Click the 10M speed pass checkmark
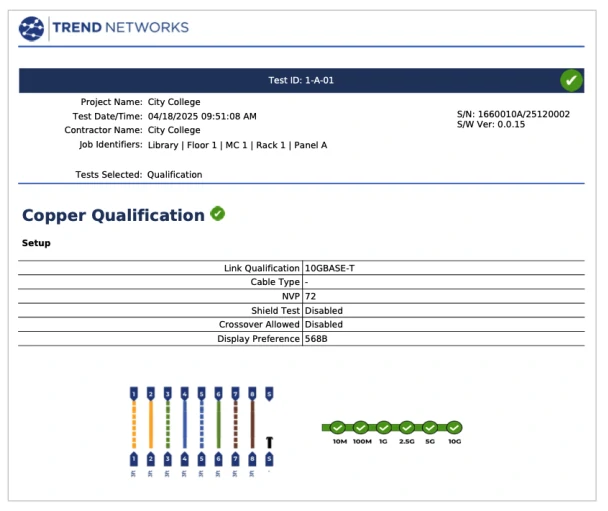This screenshot has width=608, height=511. pos(338,428)
